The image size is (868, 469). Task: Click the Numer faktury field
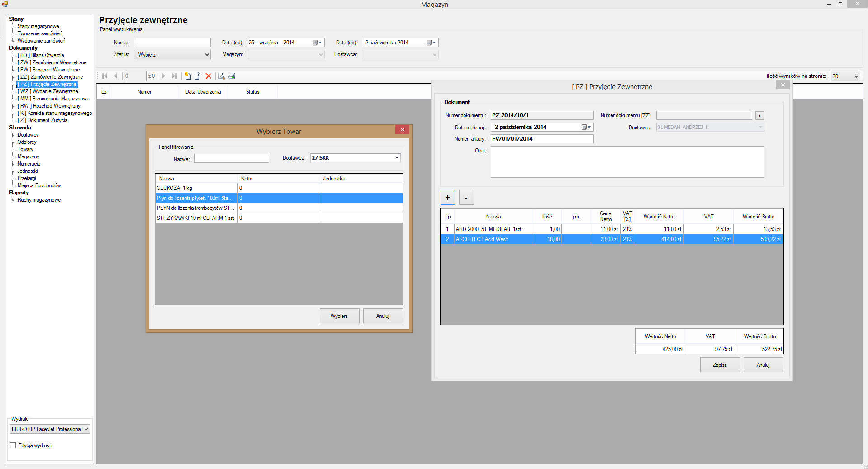542,139
